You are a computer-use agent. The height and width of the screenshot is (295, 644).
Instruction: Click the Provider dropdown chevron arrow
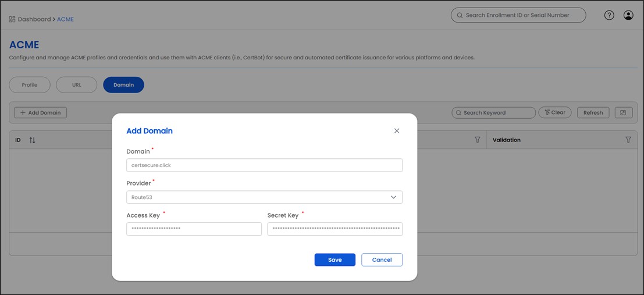[x=394, y=197]
